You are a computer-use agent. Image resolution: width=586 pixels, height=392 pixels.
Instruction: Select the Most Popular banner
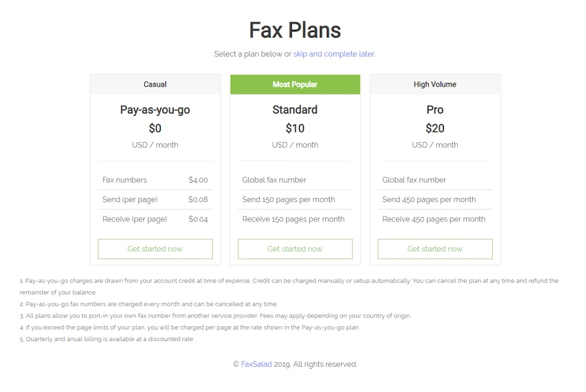click(295, 84)
